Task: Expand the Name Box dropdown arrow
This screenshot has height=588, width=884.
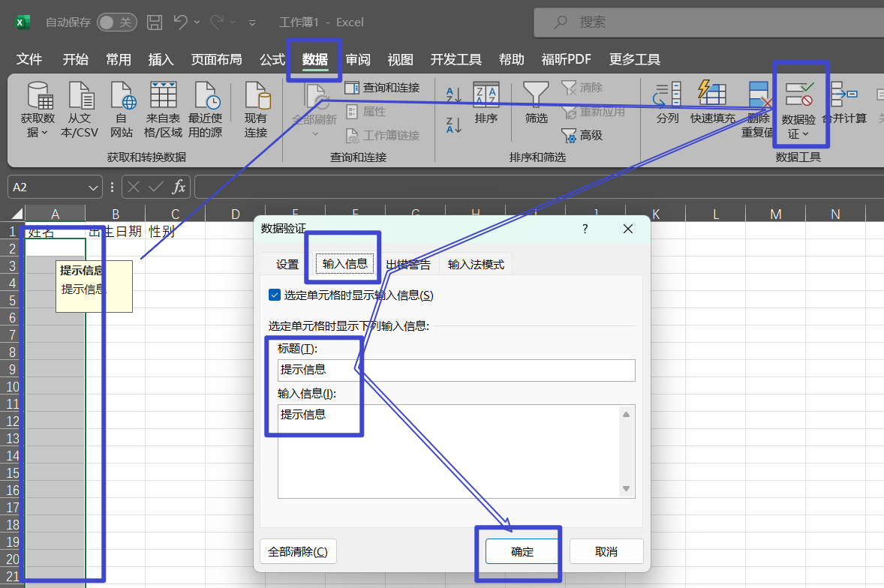Action: pyautogui.click(x=95, y=187)
